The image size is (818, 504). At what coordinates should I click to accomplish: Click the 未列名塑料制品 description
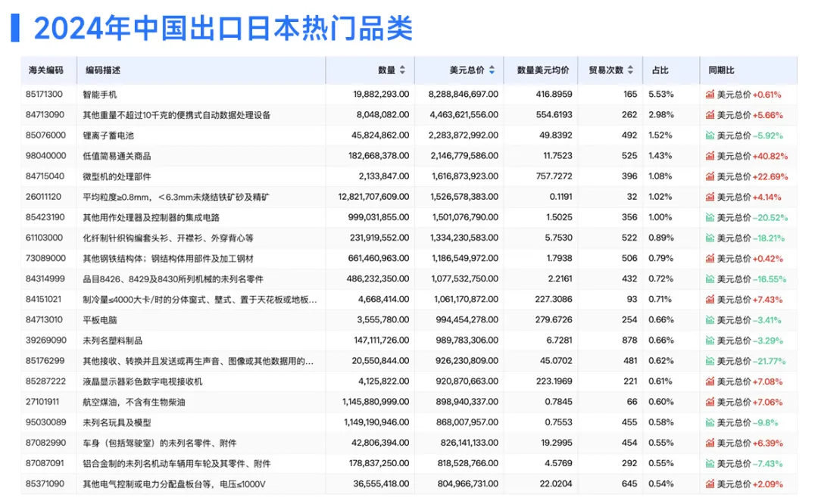coord(112,341)
